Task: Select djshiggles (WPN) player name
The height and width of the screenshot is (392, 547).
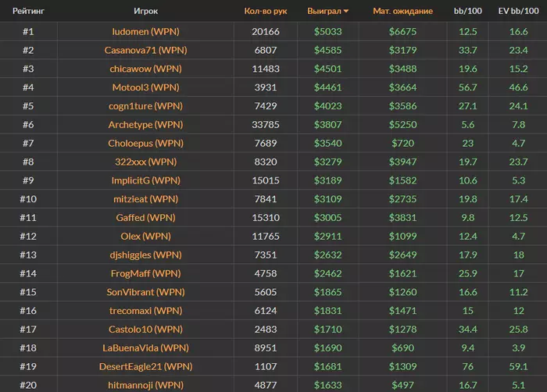Action: point(145,255)
